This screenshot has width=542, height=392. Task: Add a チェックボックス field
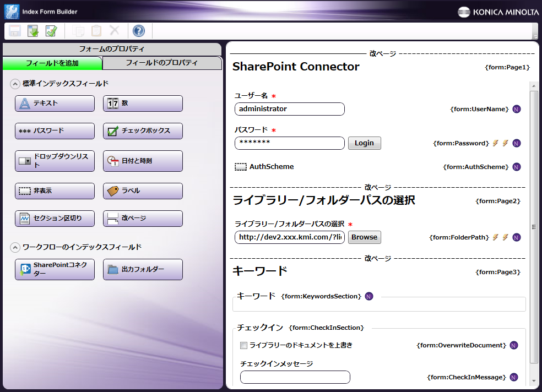point(143,131)
